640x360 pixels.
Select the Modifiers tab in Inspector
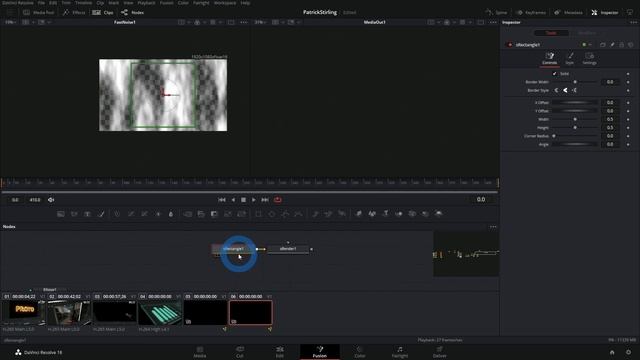[x=587, y=33]
